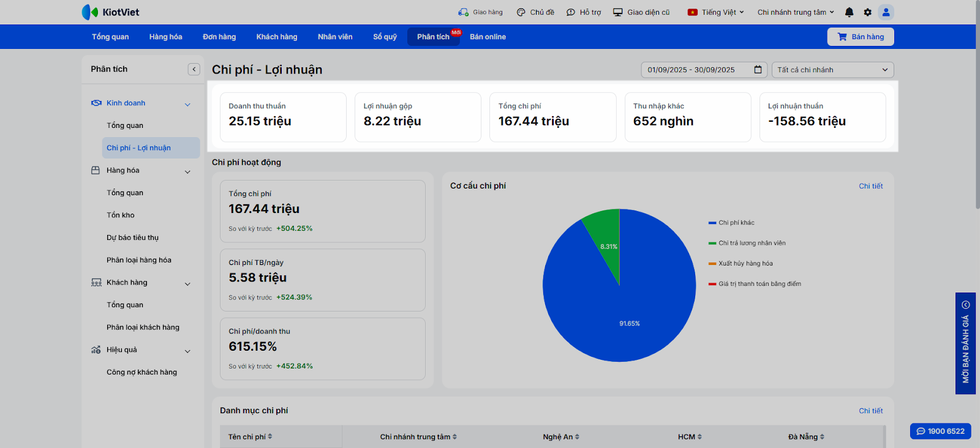Sort table by Tên chi phí column
Image resolution: width=980 pixels, height=448 pixels.
(x=251, y=437)
